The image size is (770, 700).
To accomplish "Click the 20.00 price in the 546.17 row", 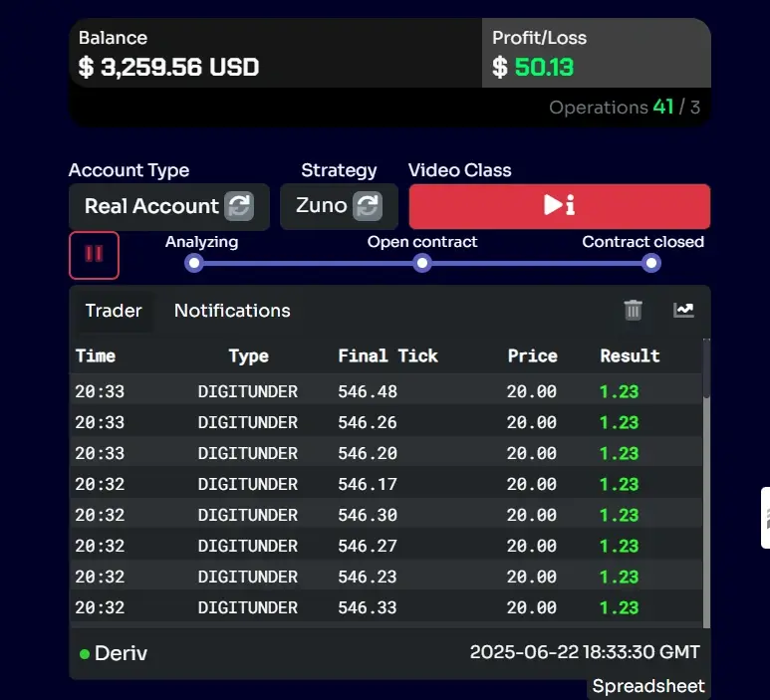I will point(532,485).
